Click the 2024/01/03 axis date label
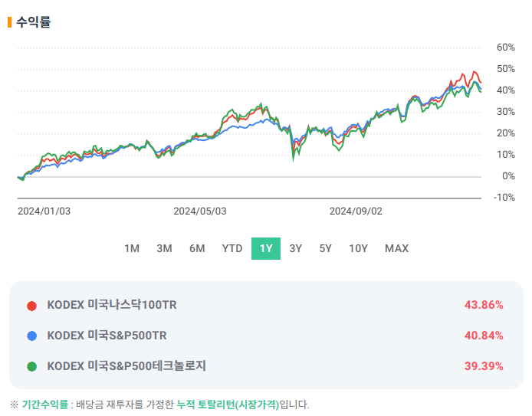The height and width of the screenshot is (416, 532). (x=44, y=211)
